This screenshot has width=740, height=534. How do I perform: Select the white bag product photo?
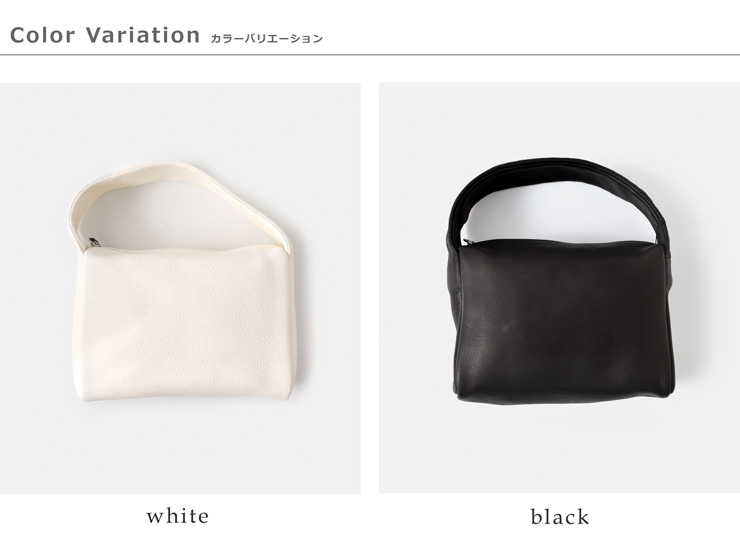[x=180, y=288]
